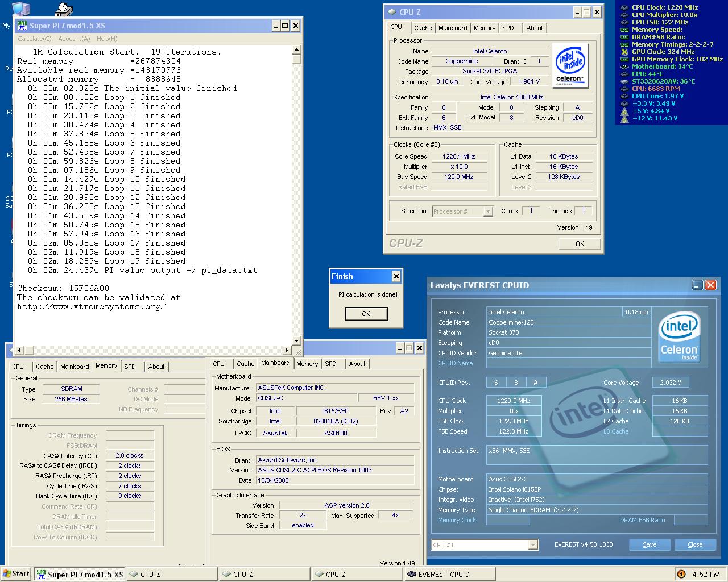Click 'Loop 19 finished' line in Super PI

click(x=107, y=261)
